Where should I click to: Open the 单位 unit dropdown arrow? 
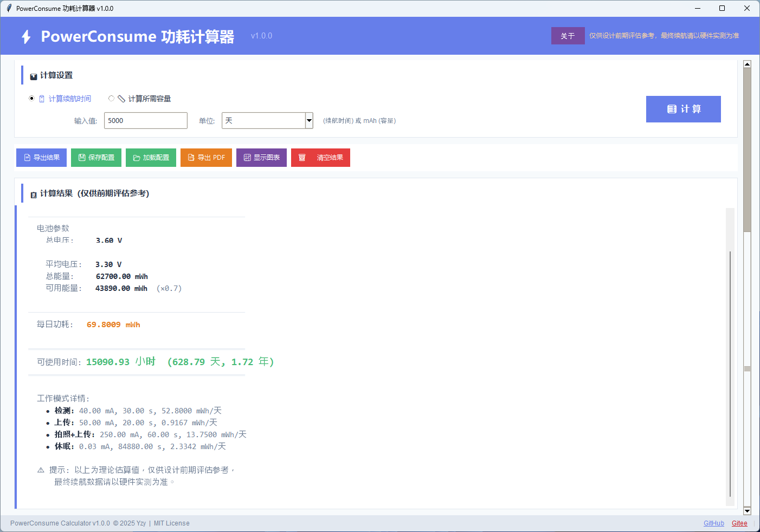click(x=309, y=120)
